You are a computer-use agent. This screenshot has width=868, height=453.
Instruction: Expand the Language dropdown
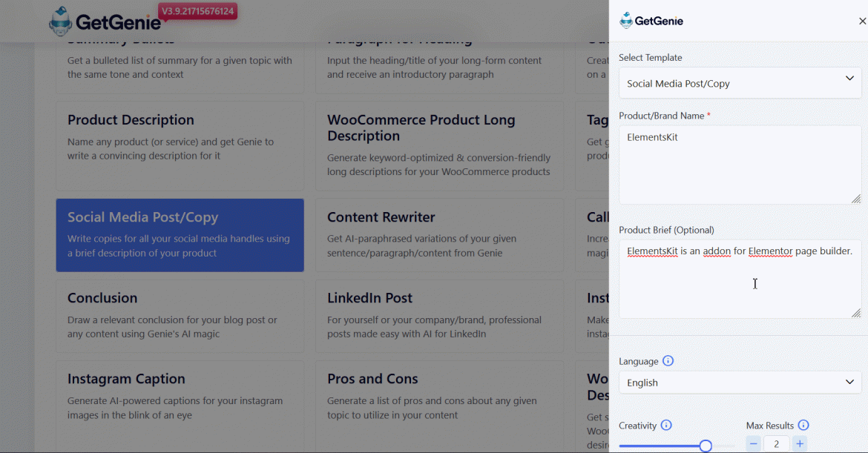pos(740,383)
